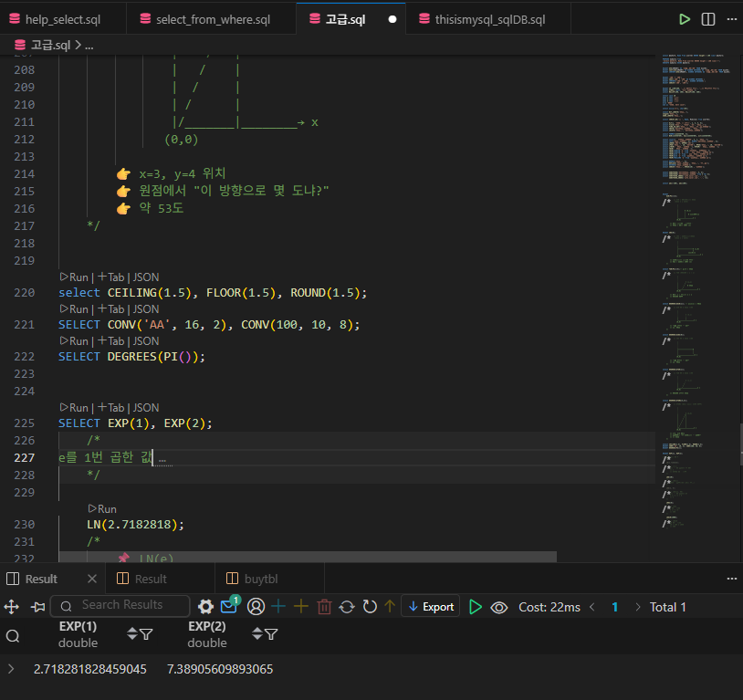The height and width of the screenshot is (700, 743).
Task: Click the yellow up arrow icon
Action: (x=390, y=607)
